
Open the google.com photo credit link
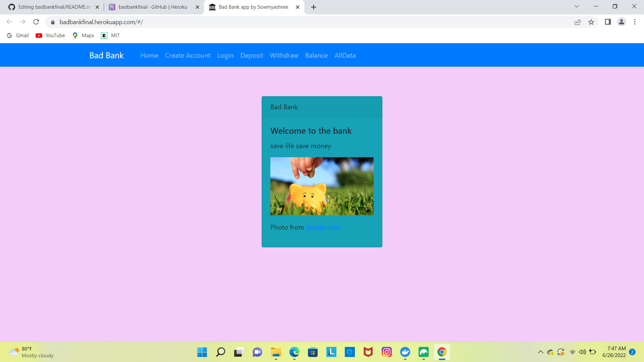(323, 227)
